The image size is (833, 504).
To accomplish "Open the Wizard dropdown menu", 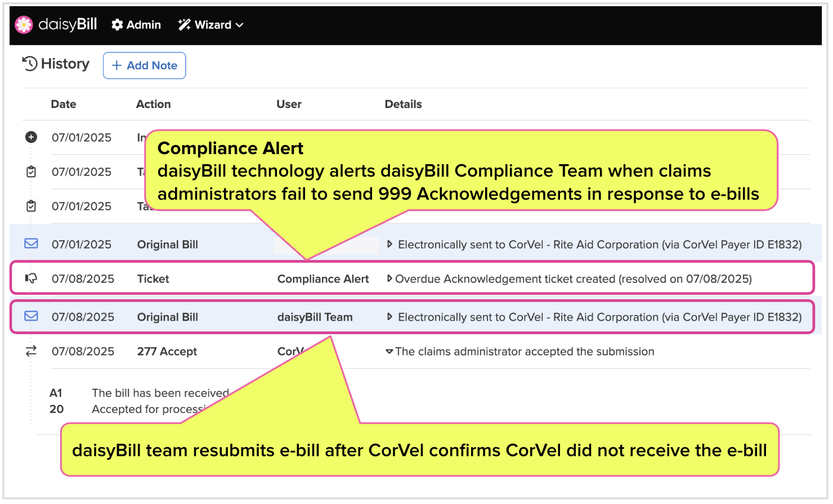I will (211, 25).
